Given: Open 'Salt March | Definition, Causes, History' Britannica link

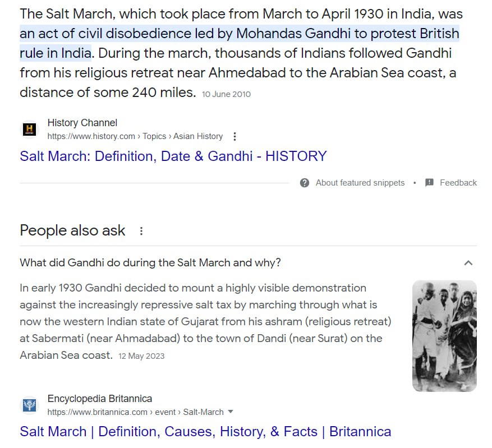Looking at the screenshot, I should (205, 432).
